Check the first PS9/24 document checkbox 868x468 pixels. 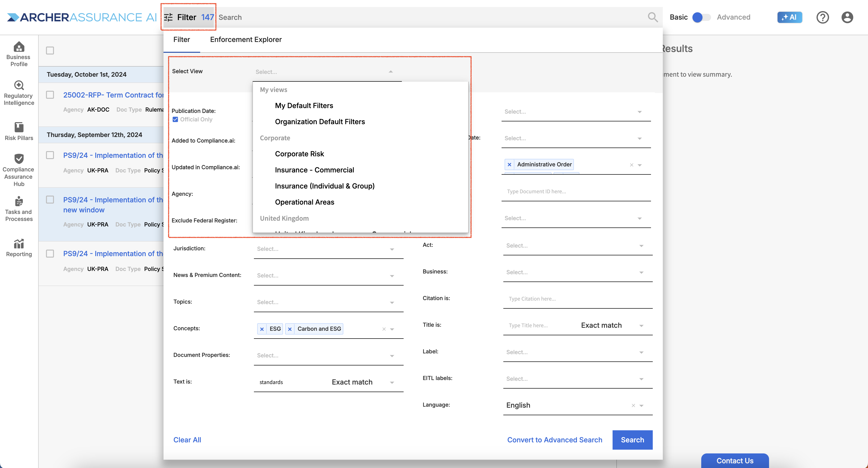[50, 155]
